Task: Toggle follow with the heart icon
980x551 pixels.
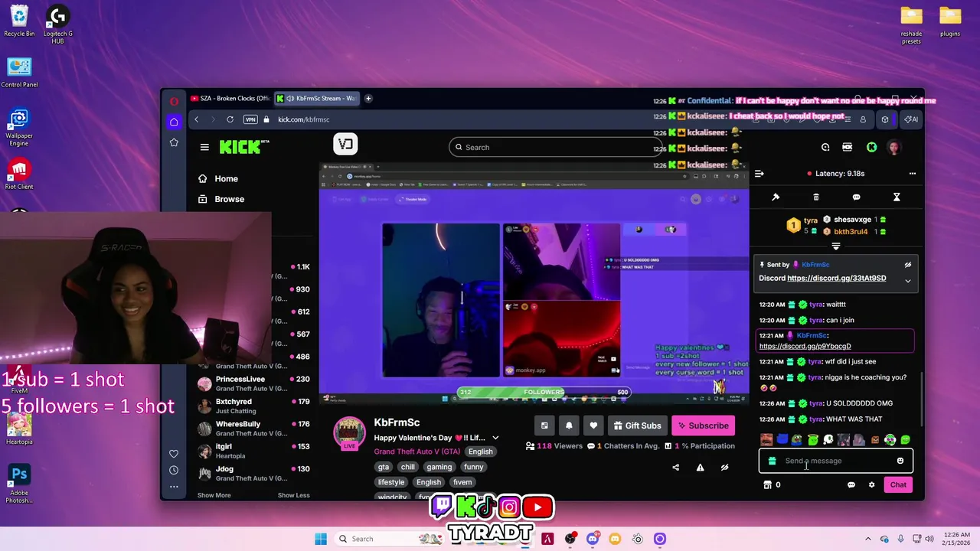Action: tap(593, 425)
